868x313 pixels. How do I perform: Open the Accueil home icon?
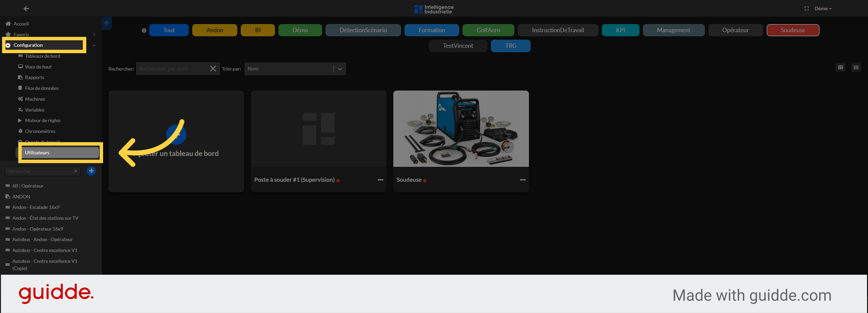click(x=7, y=23)
